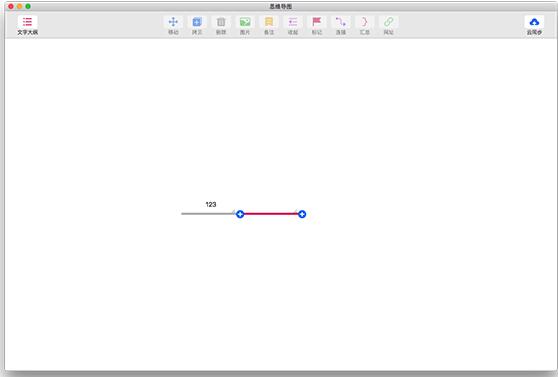The image size is (558, 377).
Task: Select the red branch line
Action: click(271, 214)
